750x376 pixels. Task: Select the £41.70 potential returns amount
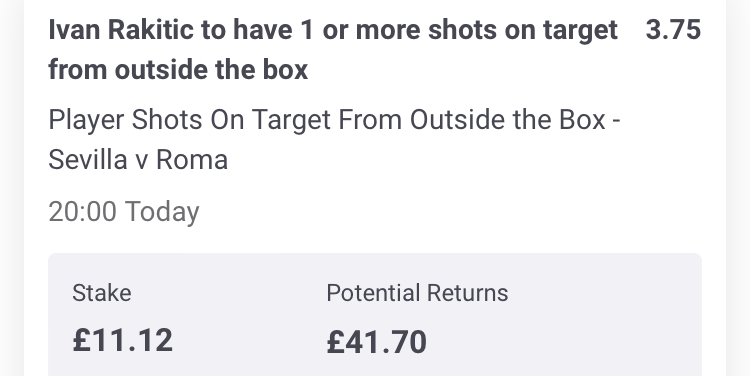[376, 342]
